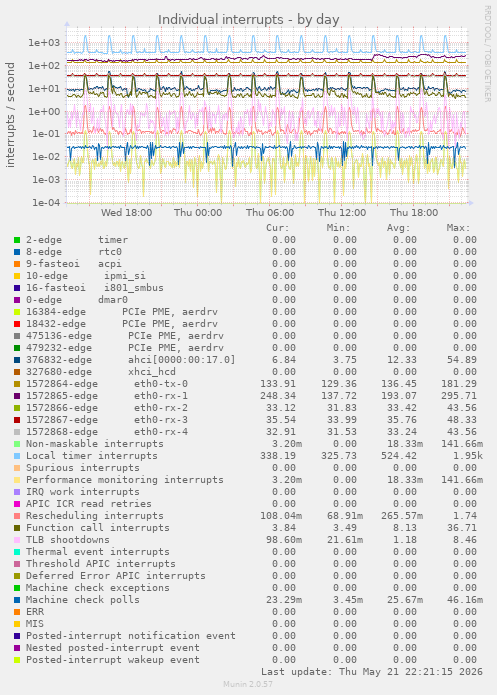Click the Last update timestamp text

(x=372, y=672)
